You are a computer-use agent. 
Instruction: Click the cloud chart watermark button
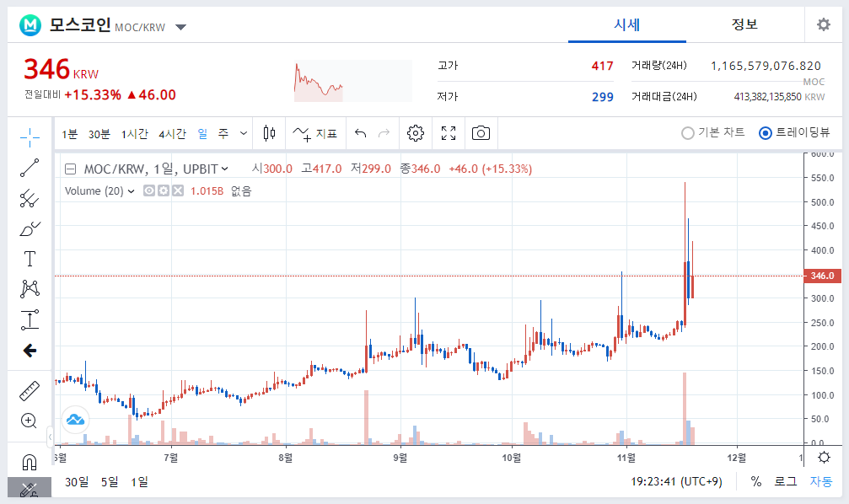click(75, 420)
